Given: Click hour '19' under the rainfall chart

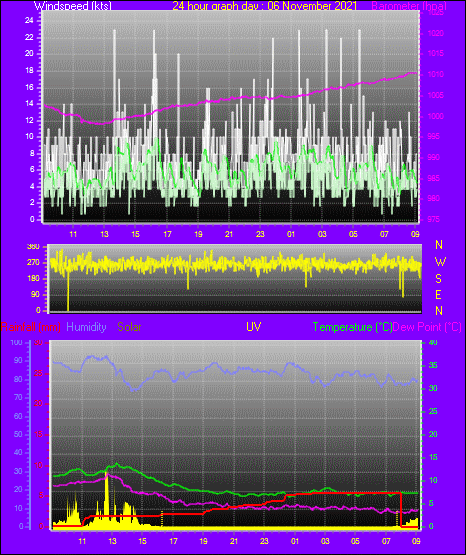Looking at the screenshot, I should [203, 541].
